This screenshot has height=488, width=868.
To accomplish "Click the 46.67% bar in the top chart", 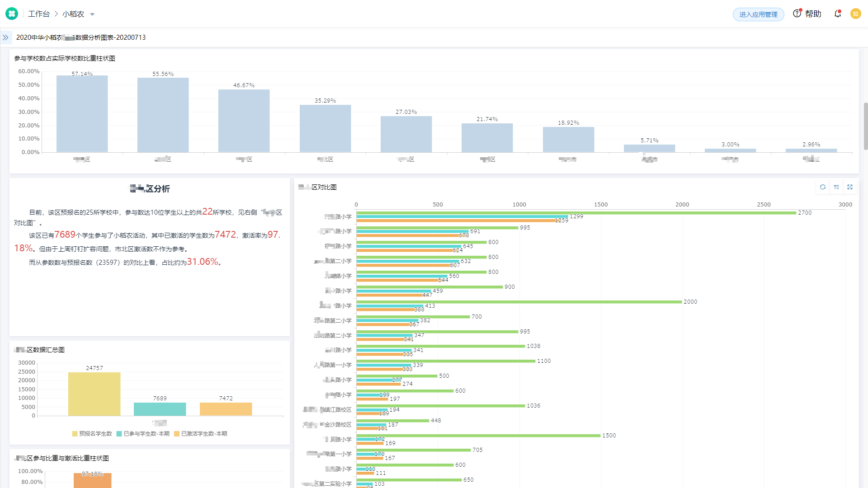I will click(x=244, y=121).
